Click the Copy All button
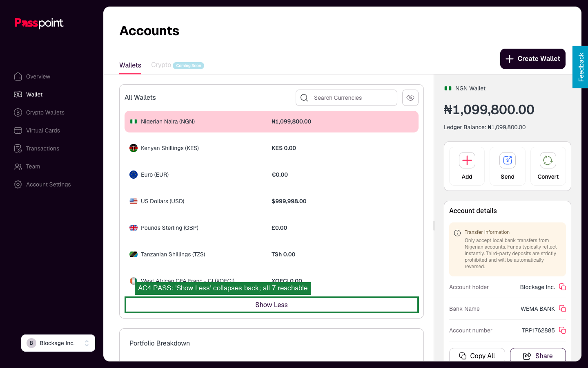 (477, 355)
